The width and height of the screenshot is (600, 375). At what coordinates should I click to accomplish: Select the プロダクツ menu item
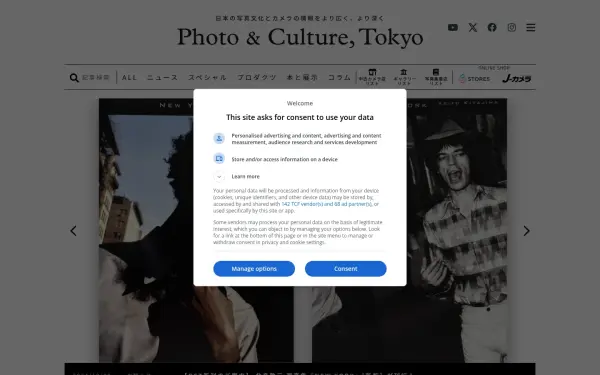(x=257, y=77)
